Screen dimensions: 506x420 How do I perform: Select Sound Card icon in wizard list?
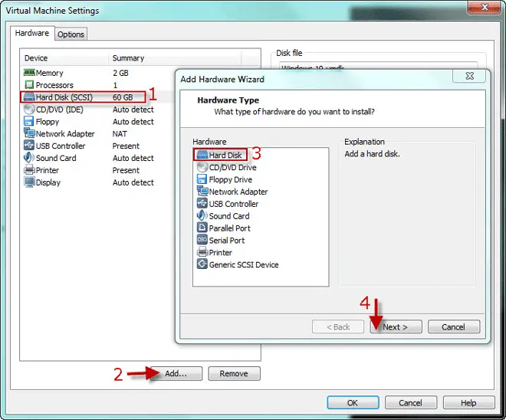[x=202, y=216]
